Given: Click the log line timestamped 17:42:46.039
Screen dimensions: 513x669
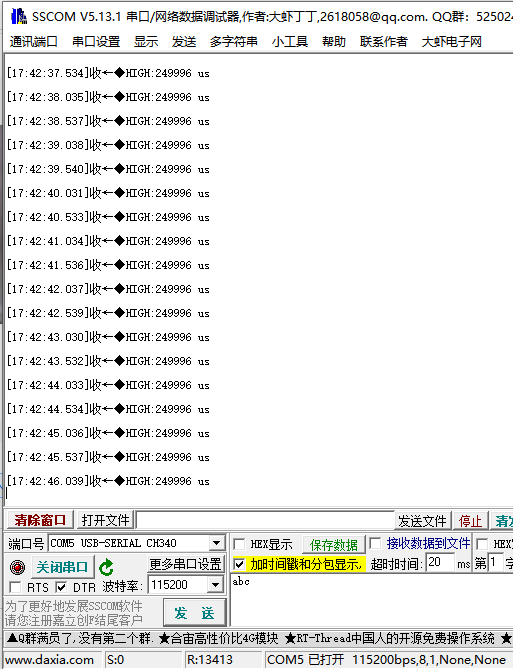Looking at the screenshot, I should click(x=108, y=481).
